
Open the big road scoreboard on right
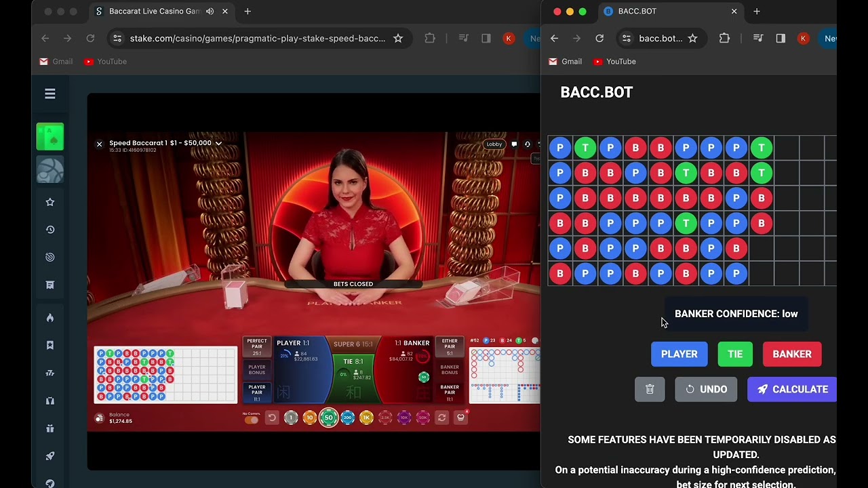(505, 375)
